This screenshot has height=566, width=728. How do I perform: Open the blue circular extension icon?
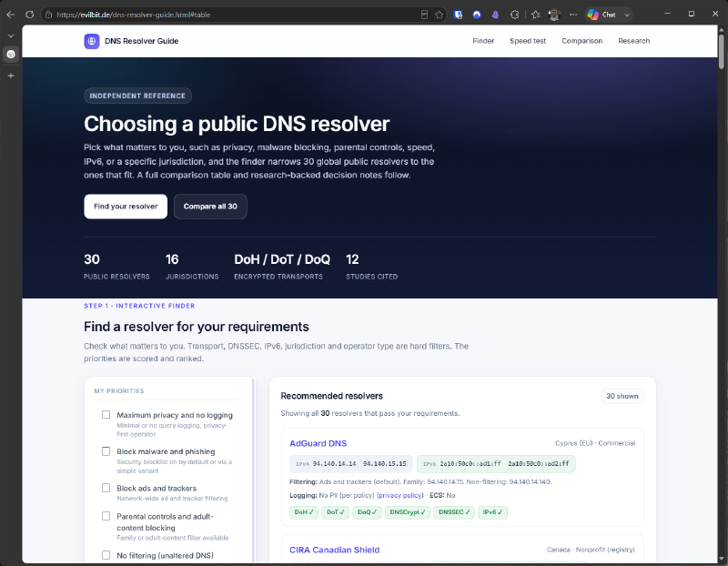pyautogui.click(x=477, y=15)
